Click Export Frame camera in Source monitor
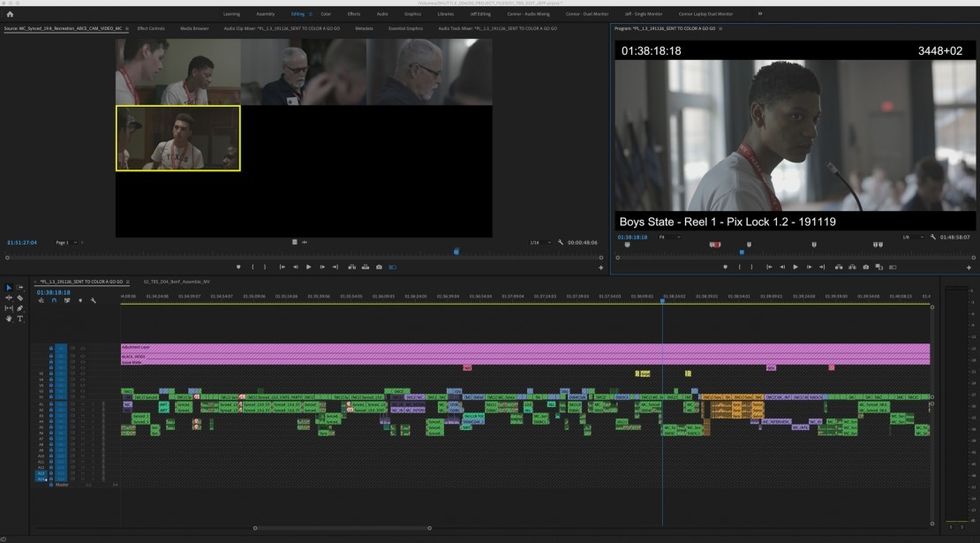This screenshot has height=543, width=980. [x=379, y=267]
